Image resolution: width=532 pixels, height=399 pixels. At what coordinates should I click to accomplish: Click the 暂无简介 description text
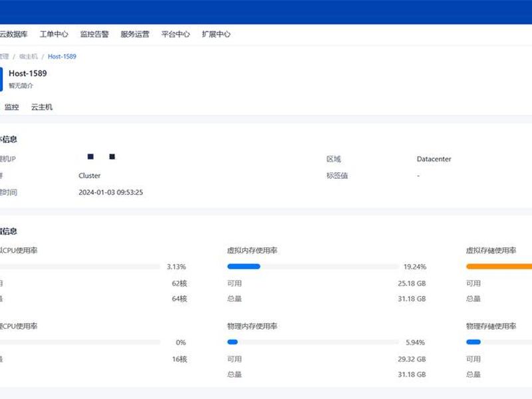pos(21,86)
